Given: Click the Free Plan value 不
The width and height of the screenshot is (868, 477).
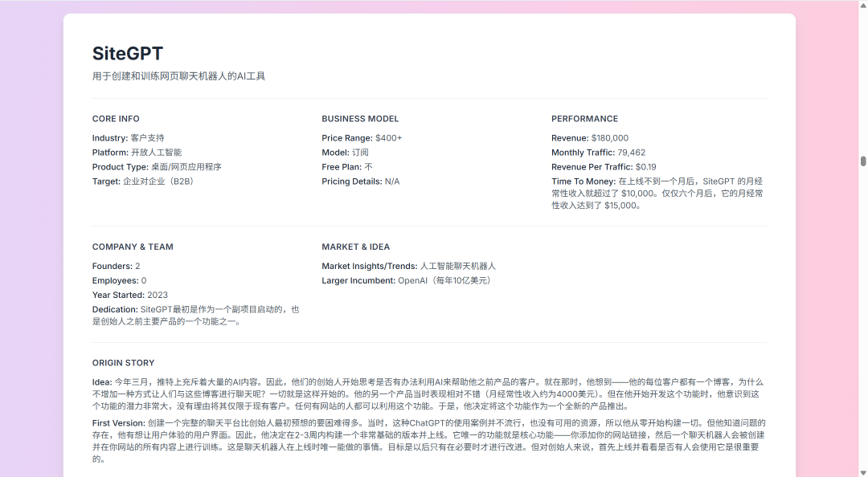Looking at the screenshot, I should (x=369, y=166).
